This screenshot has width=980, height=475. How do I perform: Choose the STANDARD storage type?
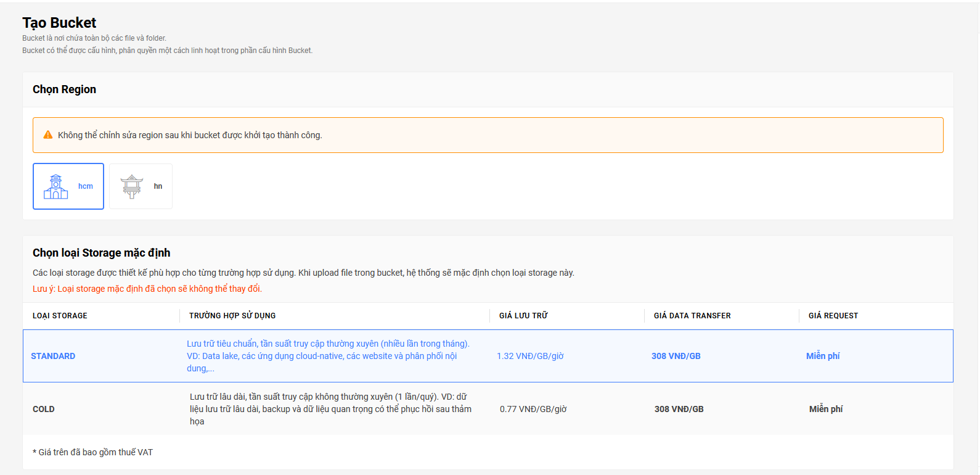tap(53, 356)
